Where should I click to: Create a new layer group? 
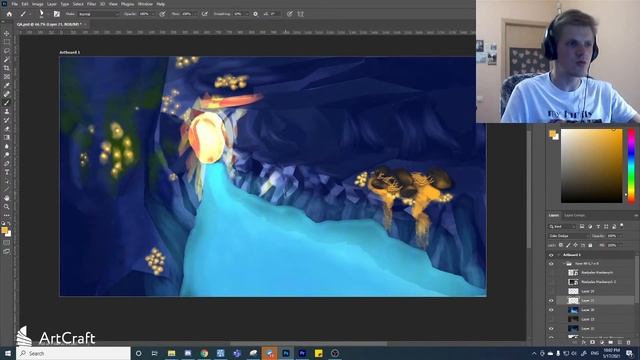(x=611, y=342)
